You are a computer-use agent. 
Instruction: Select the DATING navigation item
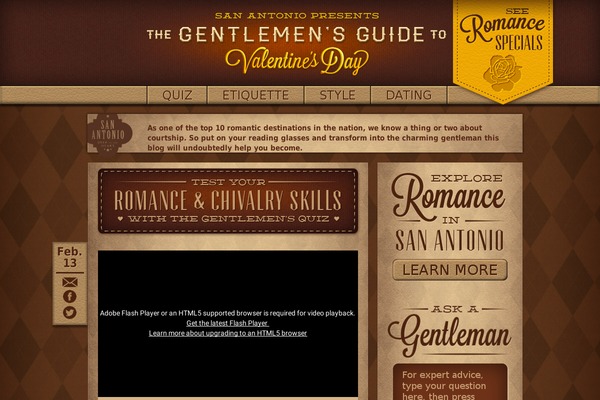409,95
